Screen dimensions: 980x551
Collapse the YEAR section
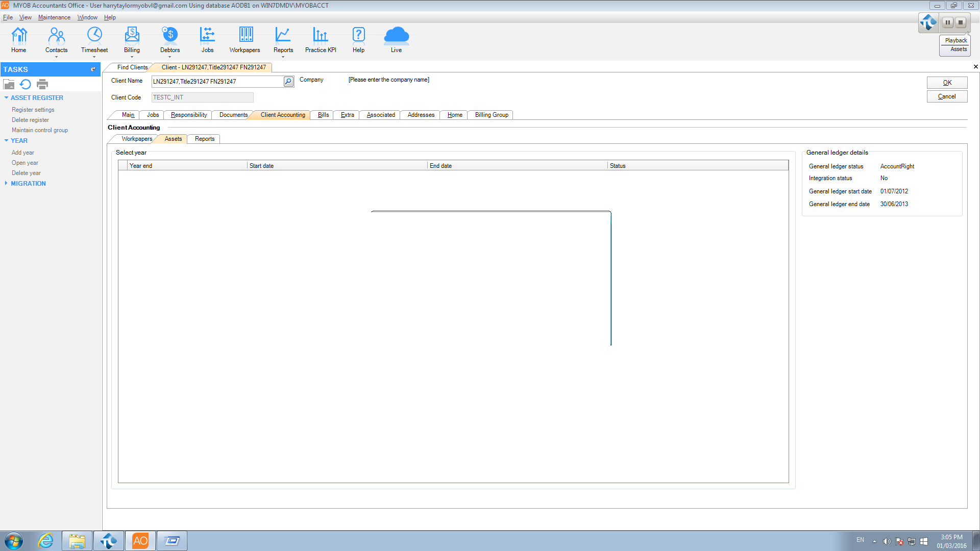tap(6, 141)
